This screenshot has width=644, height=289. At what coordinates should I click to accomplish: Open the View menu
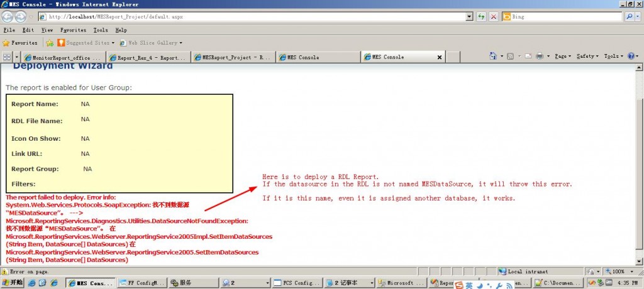[x=47, y=30]
